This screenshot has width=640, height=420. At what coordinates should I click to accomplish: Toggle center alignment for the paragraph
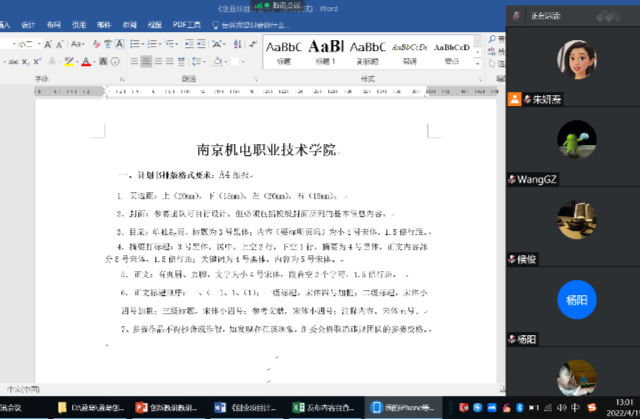[x=146, y=62]
